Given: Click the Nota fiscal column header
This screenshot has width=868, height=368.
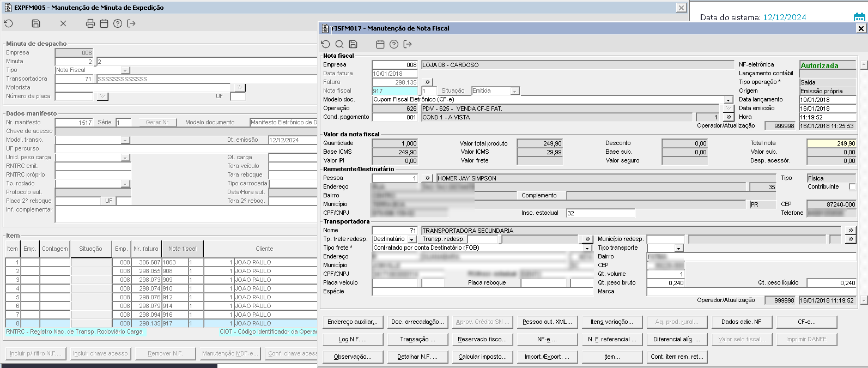Looking at the screenshot, I should coord(182,249).
